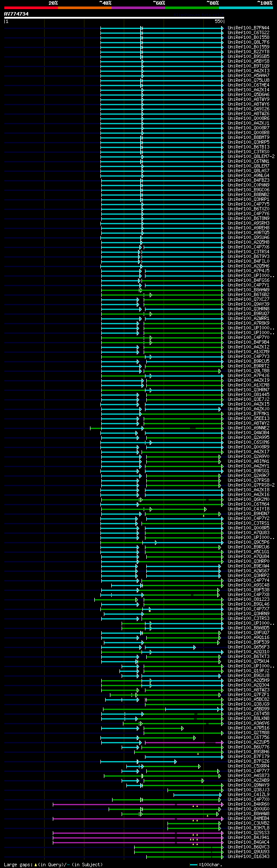
Task: Select the UniRef100_Q9LTB8 label
Action: click(248, 371)
